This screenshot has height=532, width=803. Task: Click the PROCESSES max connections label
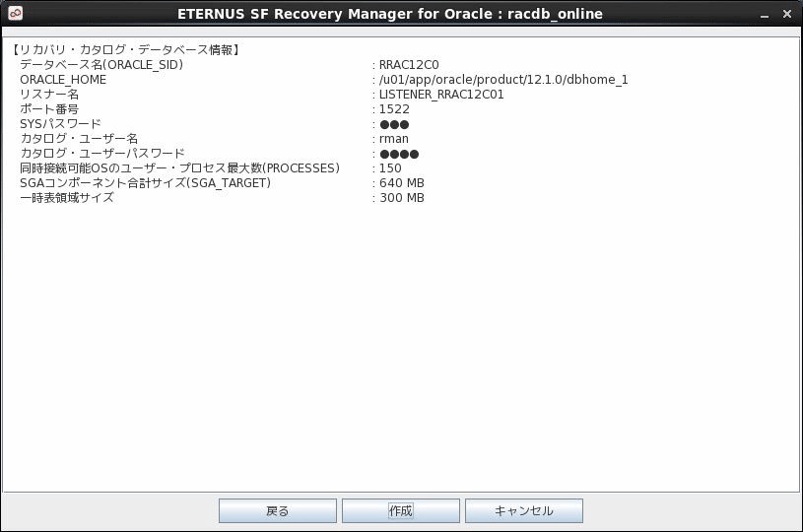179,168
